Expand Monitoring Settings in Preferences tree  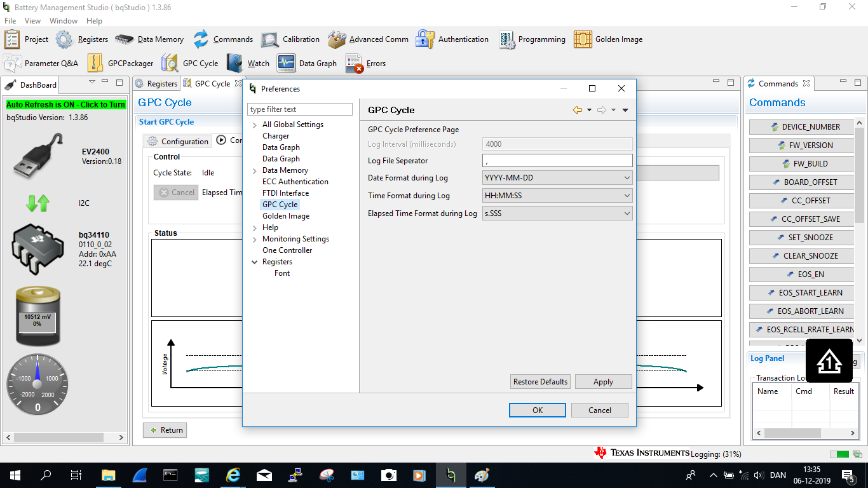coord(255,239)
